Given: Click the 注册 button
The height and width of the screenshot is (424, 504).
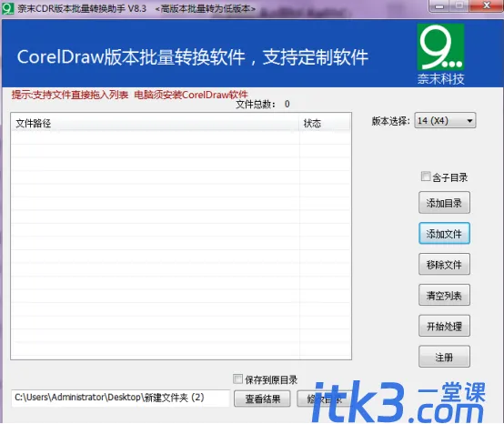Looking at the screenshot, I should [x=444, y=357].
